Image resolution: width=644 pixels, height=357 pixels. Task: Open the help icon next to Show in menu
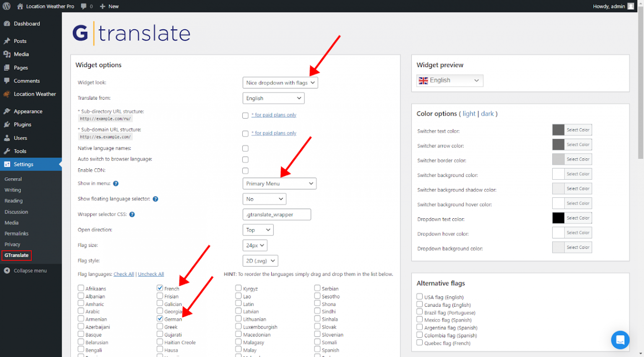pyautogui.click(x=115, y=183)
